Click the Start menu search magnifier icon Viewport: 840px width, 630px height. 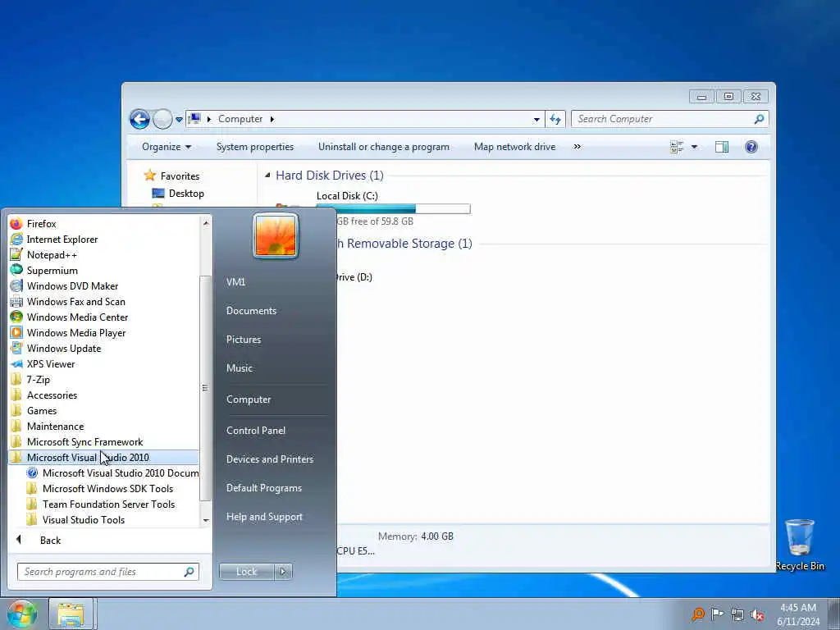point(189,572)
